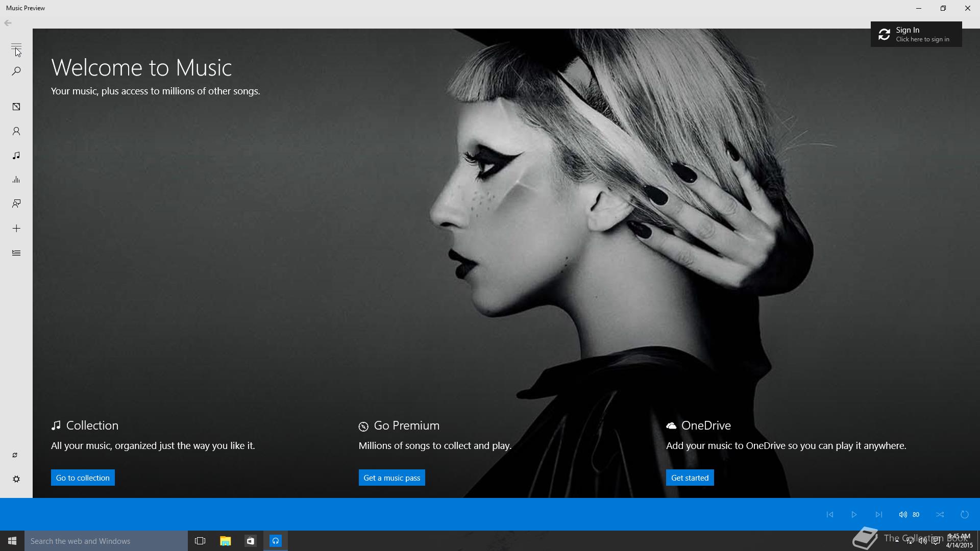Screen dimensions: 980x551
Task: Click 'All your music, organized' description
Action: [153, 446]
